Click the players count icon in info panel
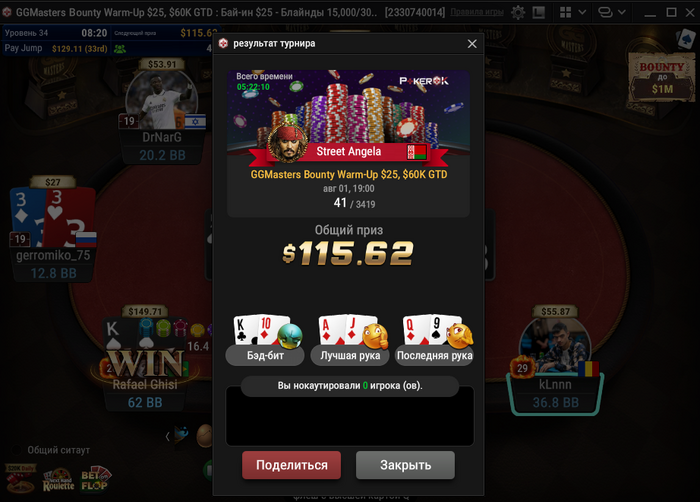The height and width of the screenshot is (502, 700). point(120,49)
